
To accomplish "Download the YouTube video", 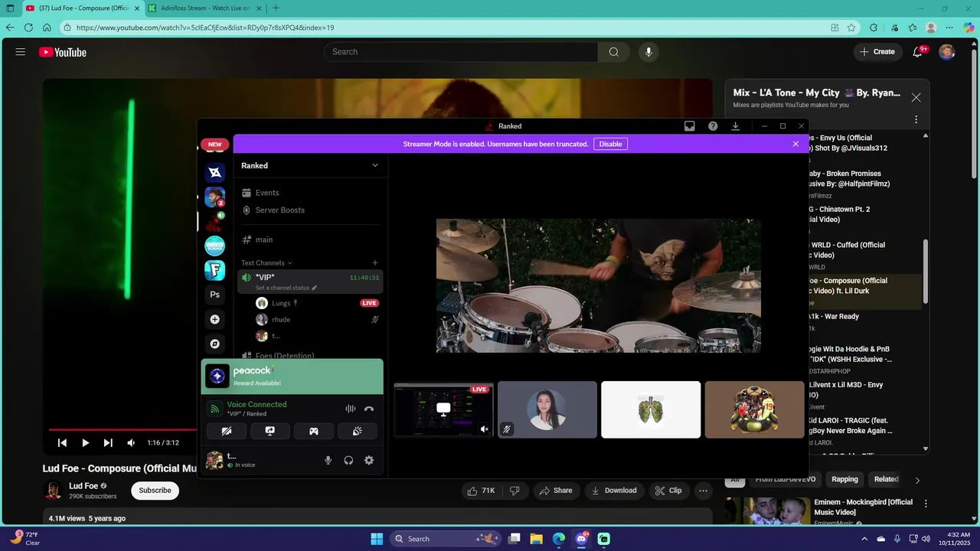I will pyautogui.click(x=614, y=491).
